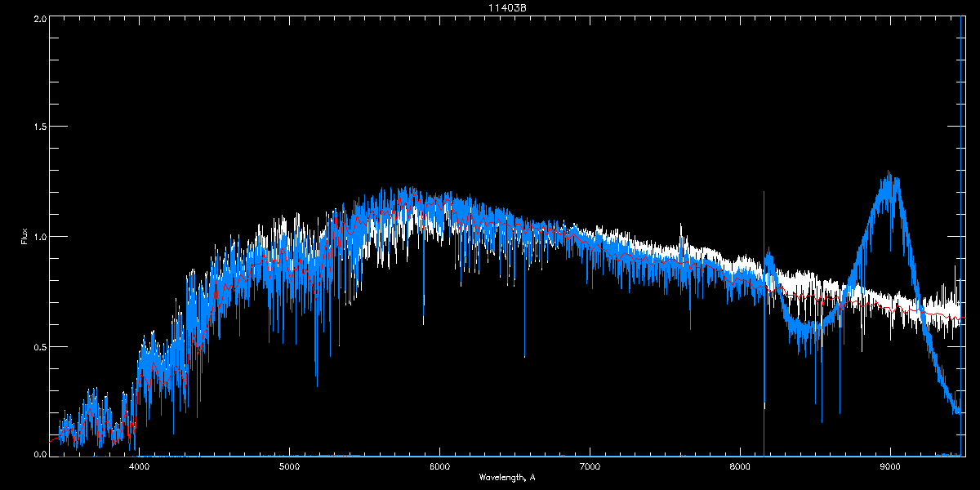Select the 9000 wavelength tick label
The image size is (980, 490).
pos(890,467)
